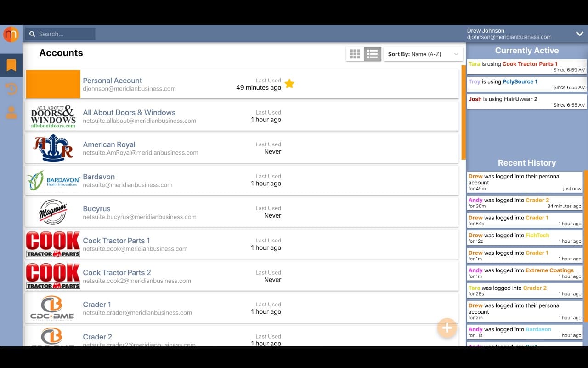The height and width of the screenshot is (368, 588).
Task: Click the Meridian logo icon
Action: [x=11, y=34]
